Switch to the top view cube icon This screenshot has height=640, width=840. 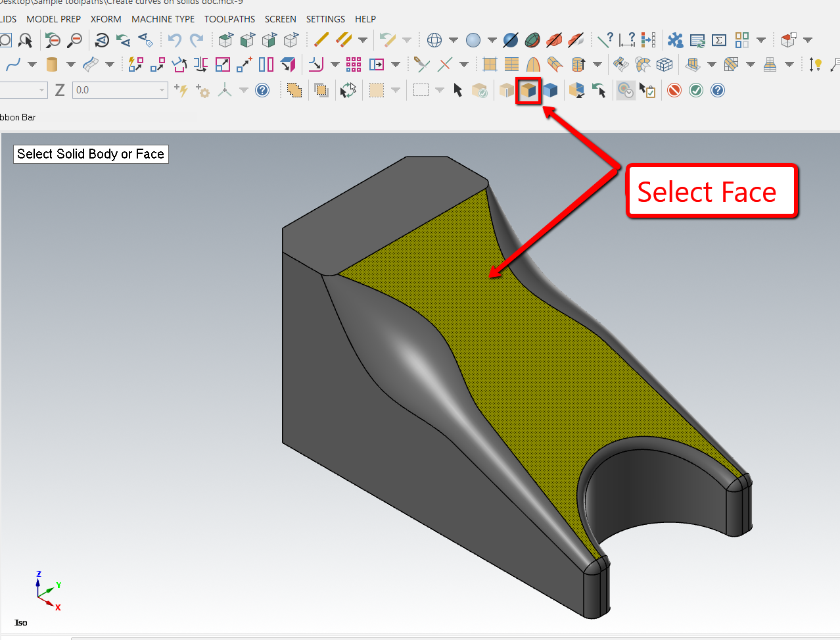(x=225, y=40)
